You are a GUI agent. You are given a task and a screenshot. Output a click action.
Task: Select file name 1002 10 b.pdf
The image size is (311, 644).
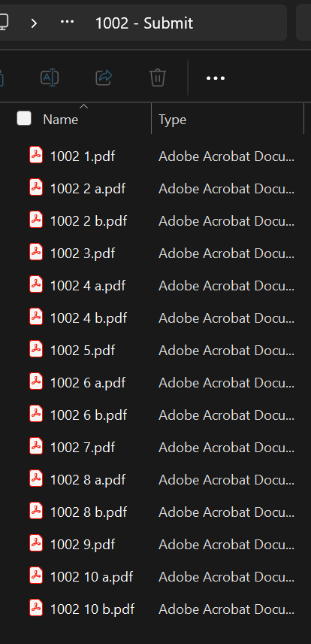click(x=92, y=609)
